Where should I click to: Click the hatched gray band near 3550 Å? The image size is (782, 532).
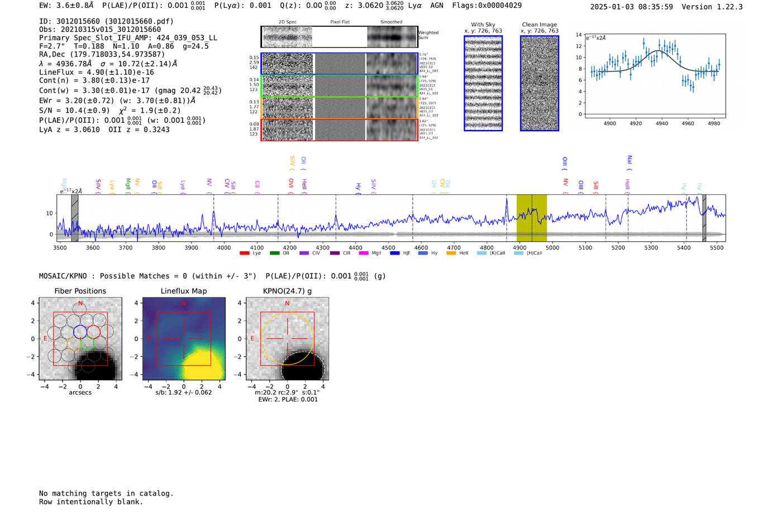coord(75,218)
